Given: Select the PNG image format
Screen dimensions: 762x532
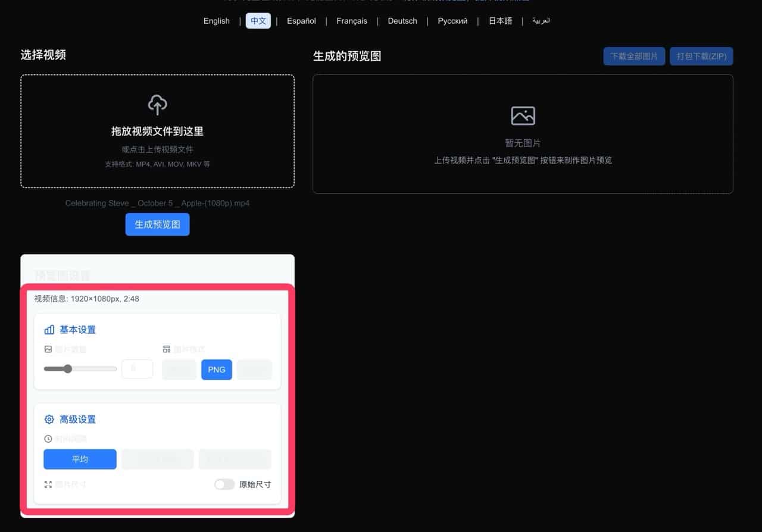Looking at the screenshot, I should coord(217,370).
